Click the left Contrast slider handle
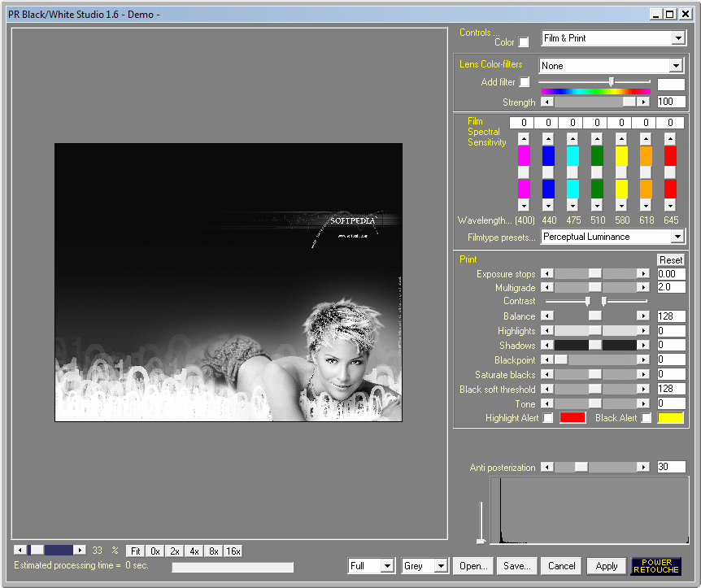 click(587, 301)
